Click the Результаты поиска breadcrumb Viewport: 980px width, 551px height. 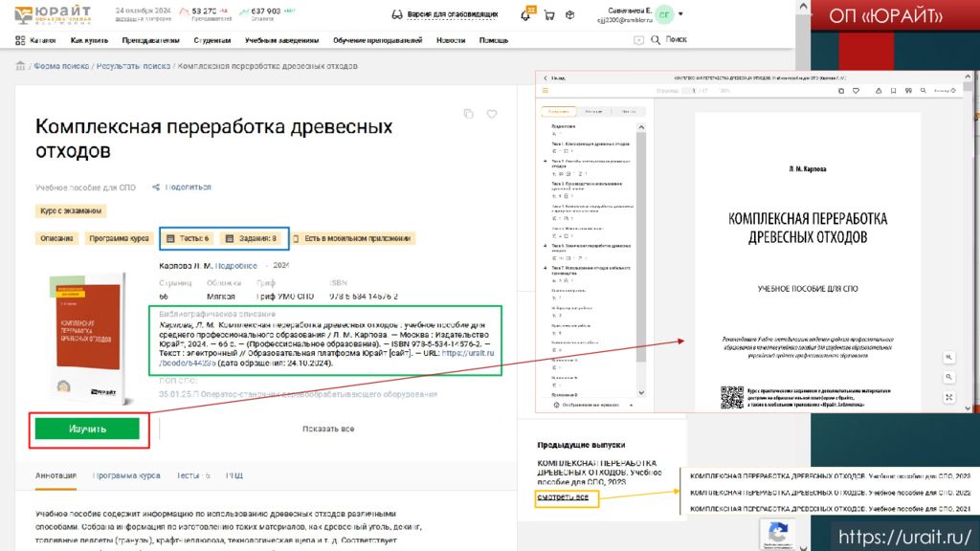tap(133, 66)
